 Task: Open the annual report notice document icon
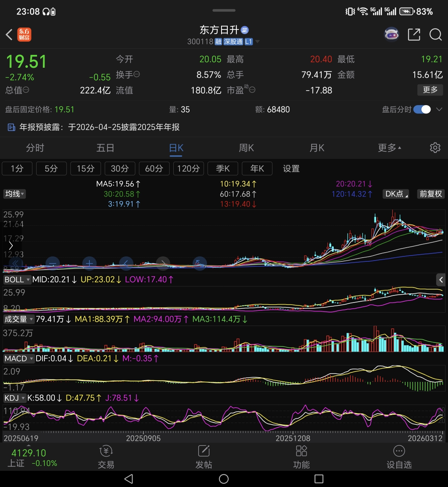click(x=12, y=127)
